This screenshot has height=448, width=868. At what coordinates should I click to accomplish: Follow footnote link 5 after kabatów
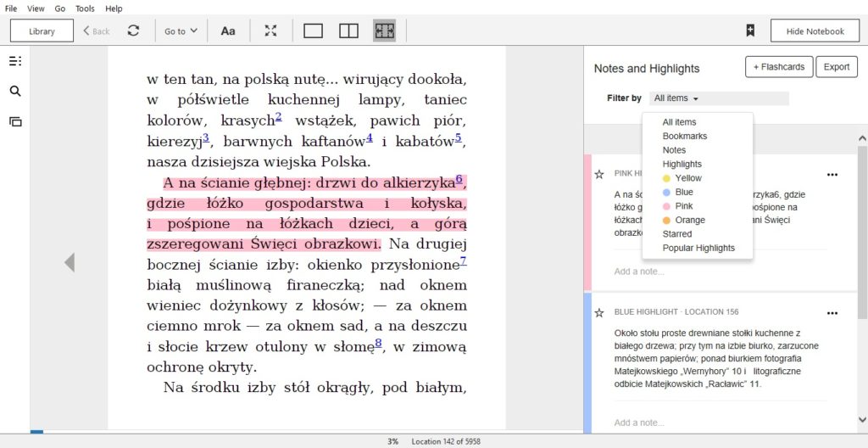[x=459, y=138]
